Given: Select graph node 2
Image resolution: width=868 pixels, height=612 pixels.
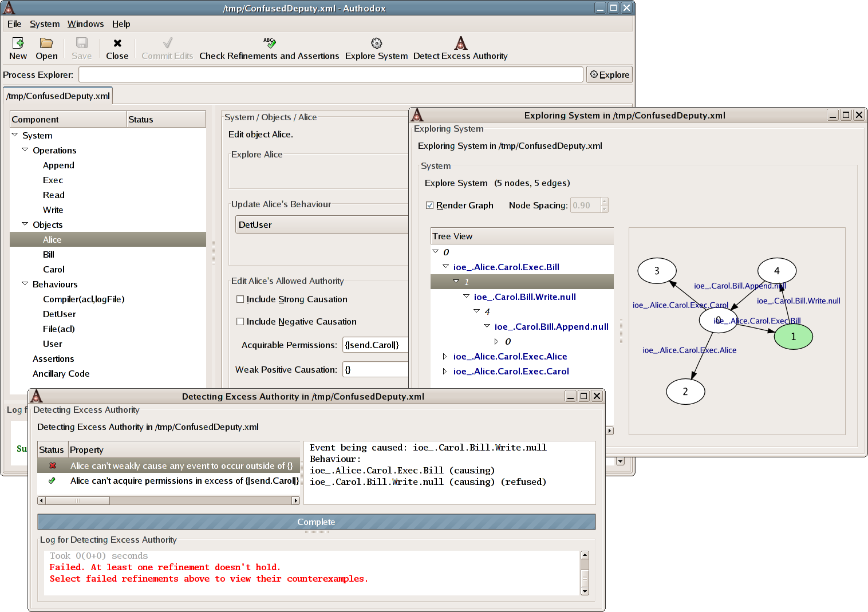Looking at the screenshot, I should click(x=685, y=392).
